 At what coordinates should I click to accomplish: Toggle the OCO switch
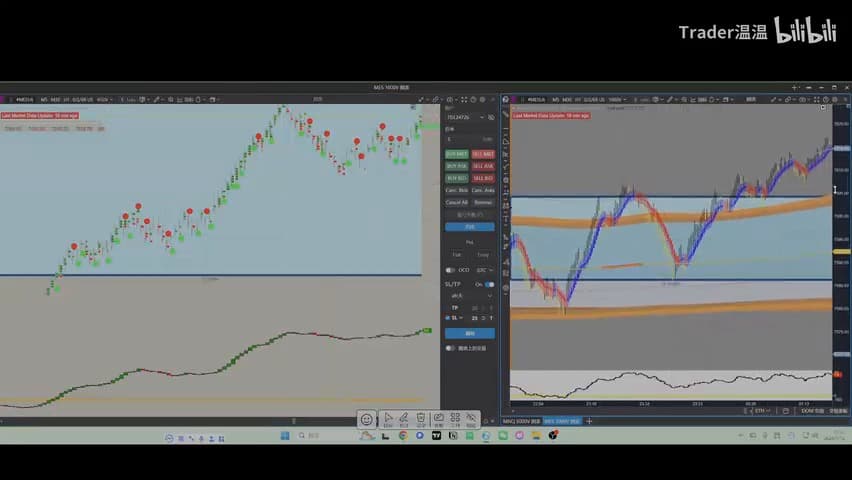450,270
